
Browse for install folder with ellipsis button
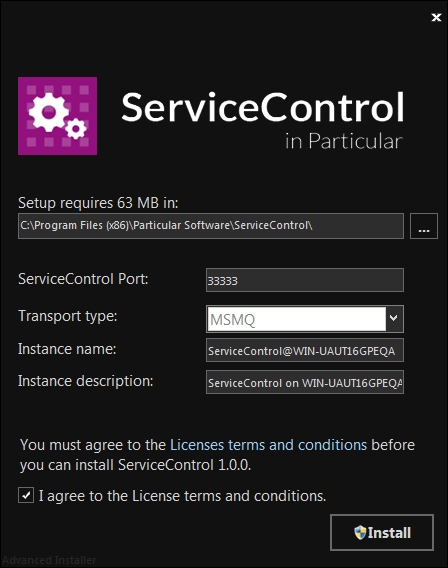[x=424, y=226]
